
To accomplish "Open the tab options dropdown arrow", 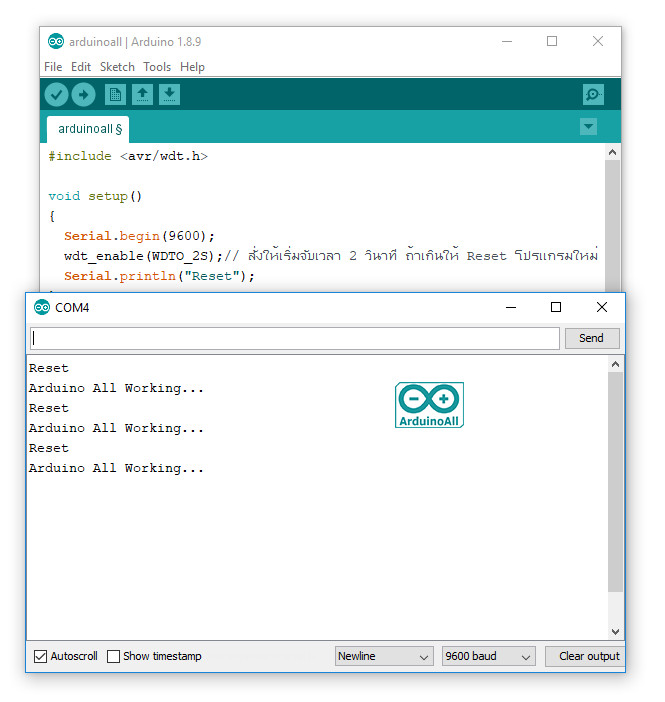I will pyautogui.click(x=588, y=127).
